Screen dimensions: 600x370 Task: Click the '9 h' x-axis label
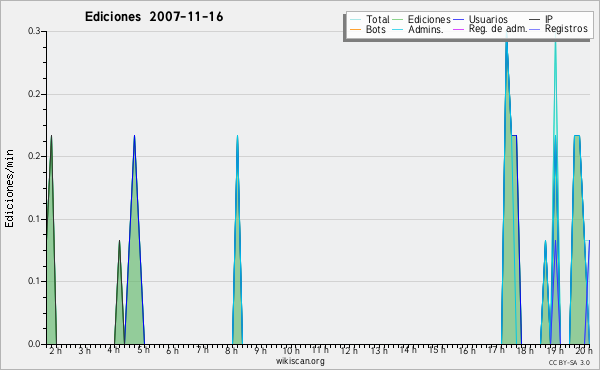click(x=261, y=350)
